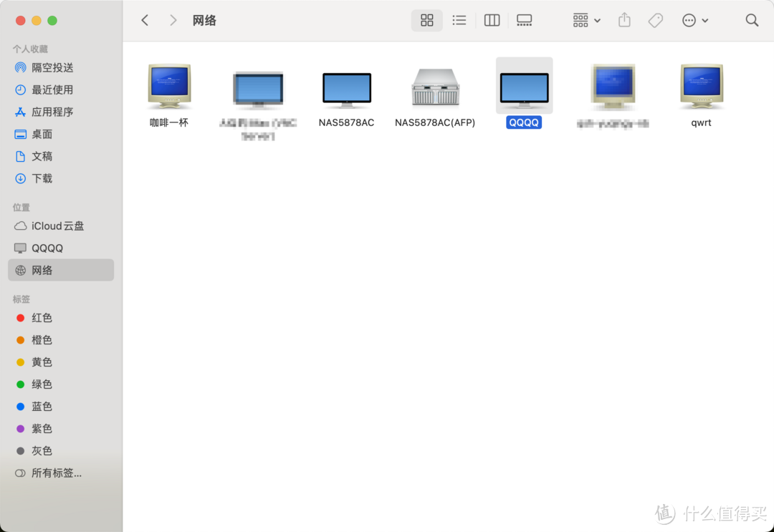Open 桌面 in the sidebar
This screenshot has width=774, height=532.
(x=61, y=134)
